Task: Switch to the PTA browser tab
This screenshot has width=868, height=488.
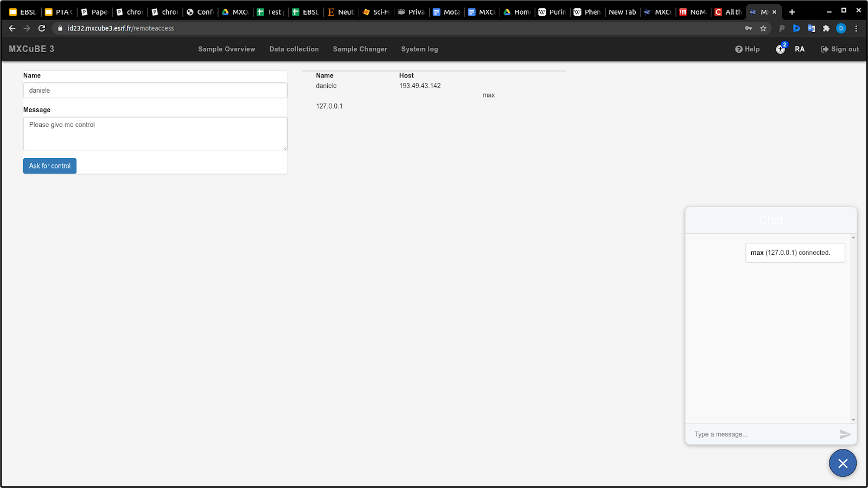Action: click(59, 12)
